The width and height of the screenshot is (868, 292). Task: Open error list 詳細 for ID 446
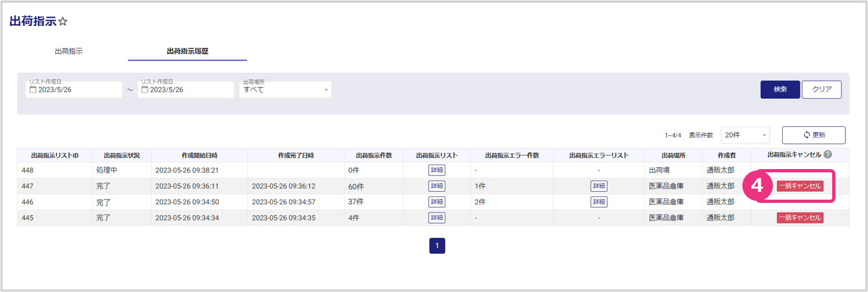coord(598,202)
